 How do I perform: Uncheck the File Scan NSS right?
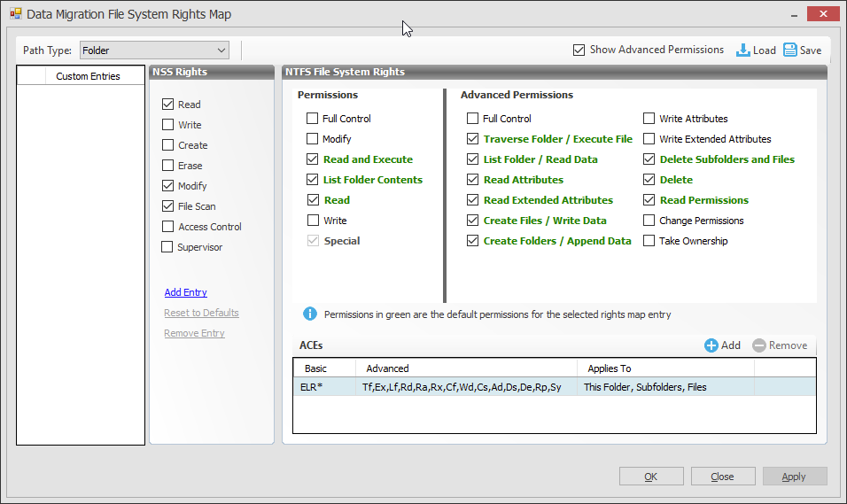click(167, 206)
